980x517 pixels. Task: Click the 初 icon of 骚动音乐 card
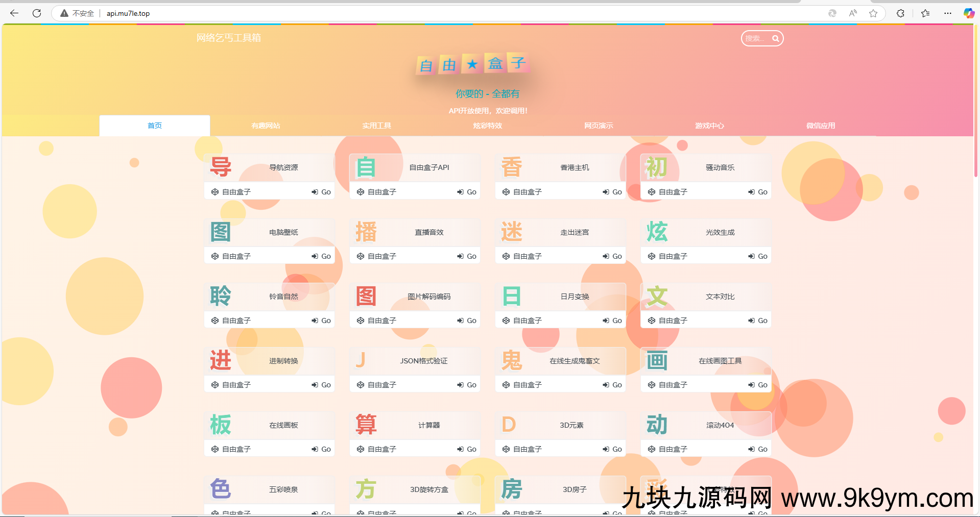pos(657,167)
